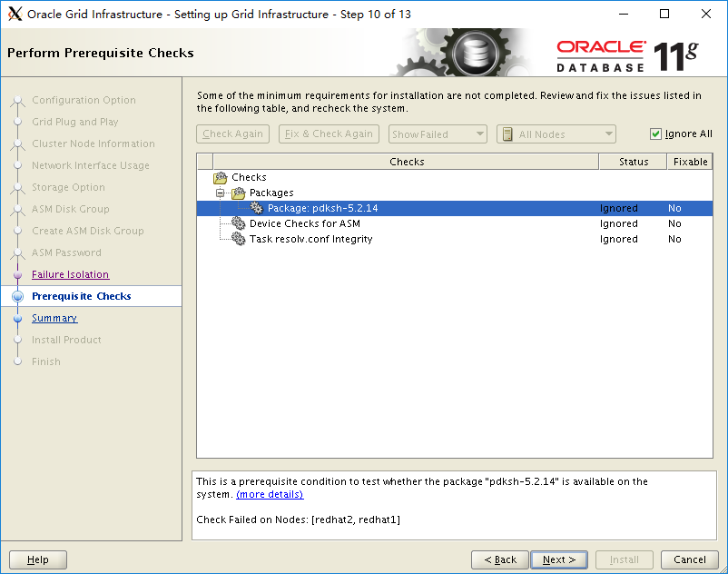Viewport: 728px width, 574px height.
Task: Click the Status column header
Action: point(634,162)
